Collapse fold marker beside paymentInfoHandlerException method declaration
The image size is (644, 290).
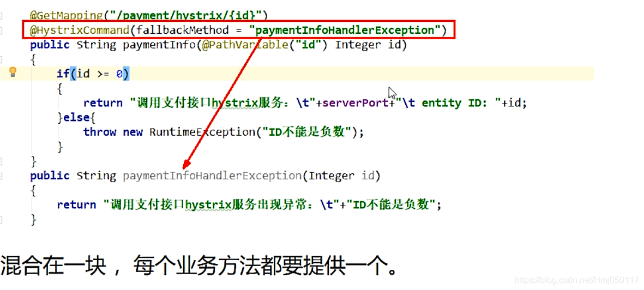(1, 176)
